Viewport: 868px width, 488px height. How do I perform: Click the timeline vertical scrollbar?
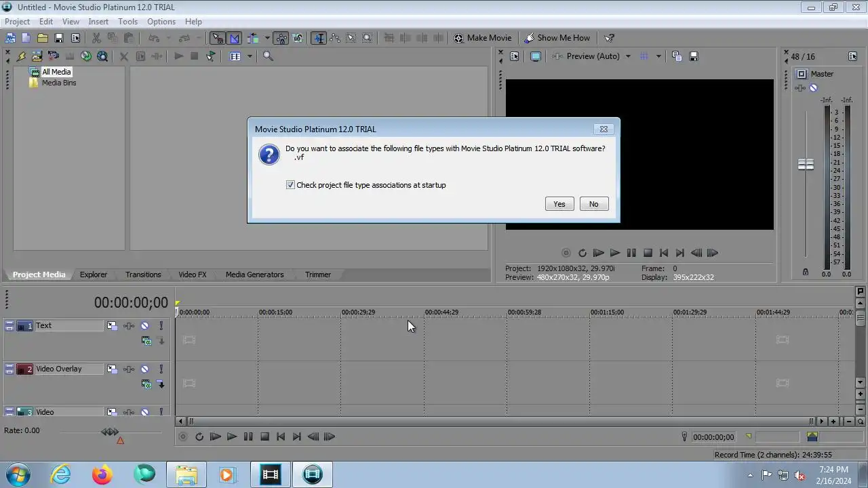coord(861,344)
